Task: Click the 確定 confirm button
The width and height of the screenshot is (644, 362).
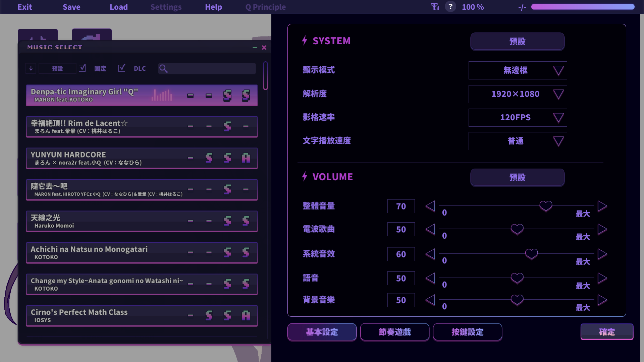Action: (607, 332)
